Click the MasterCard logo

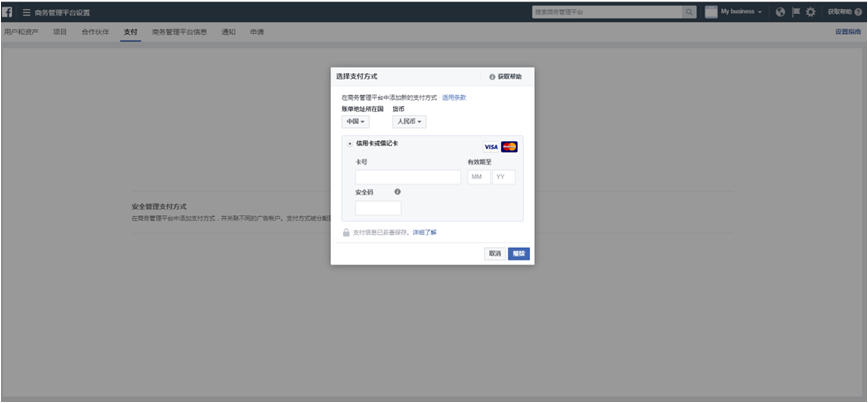[509, 147]
